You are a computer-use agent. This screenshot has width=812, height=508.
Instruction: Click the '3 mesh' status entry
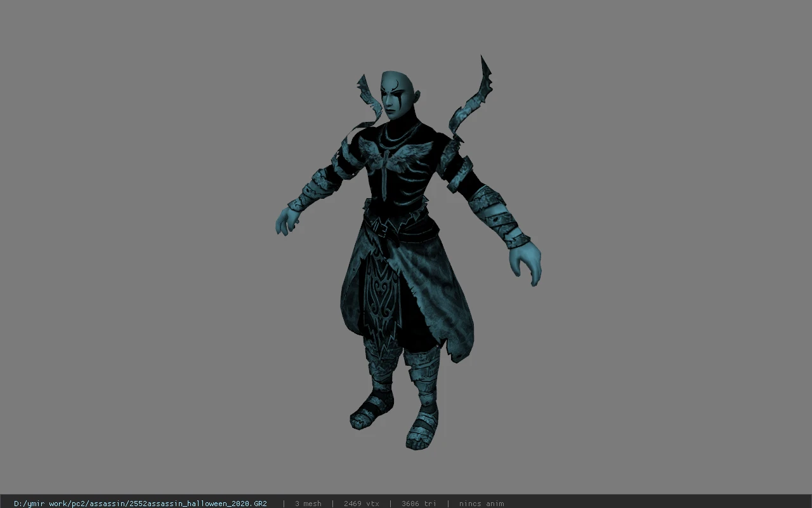point(308,504)
